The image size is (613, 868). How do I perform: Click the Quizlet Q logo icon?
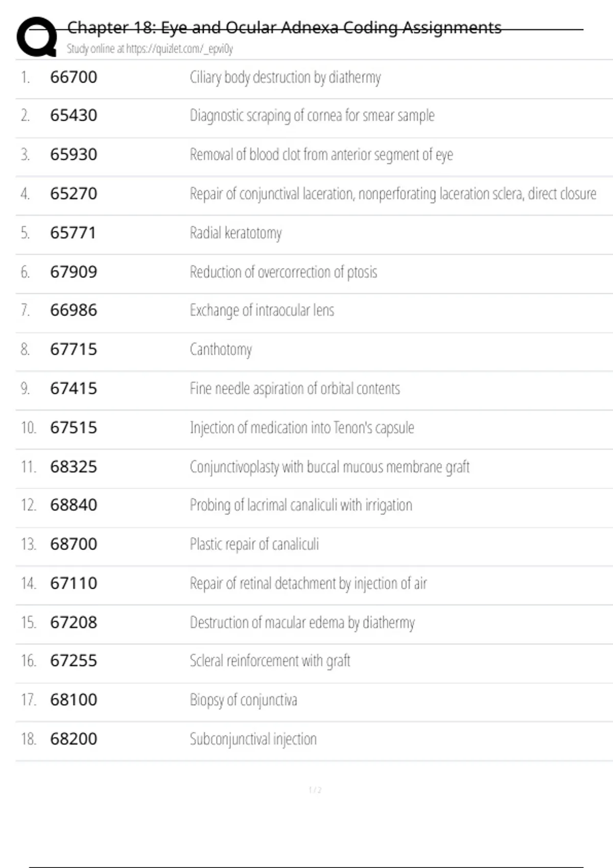(37, 36)
